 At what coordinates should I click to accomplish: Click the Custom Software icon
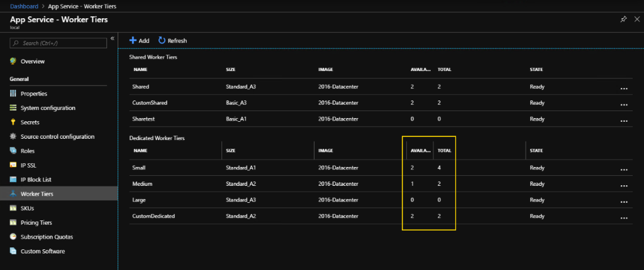13,251
